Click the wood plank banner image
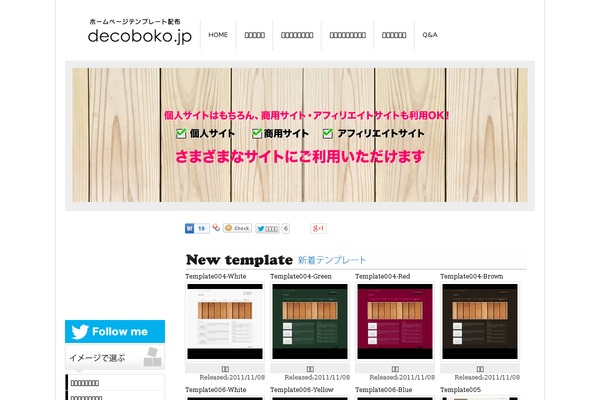 coord(300,135)
